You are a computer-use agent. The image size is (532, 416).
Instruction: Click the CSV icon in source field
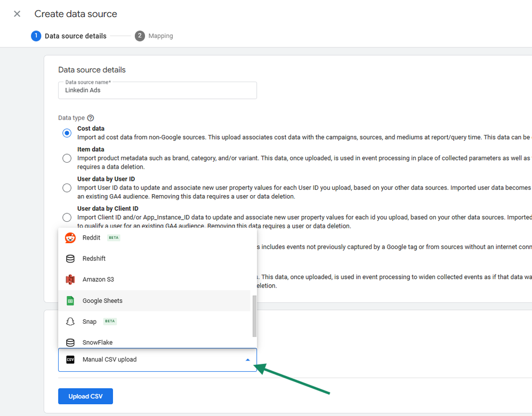pyautogui.click(x=70, y=359)
